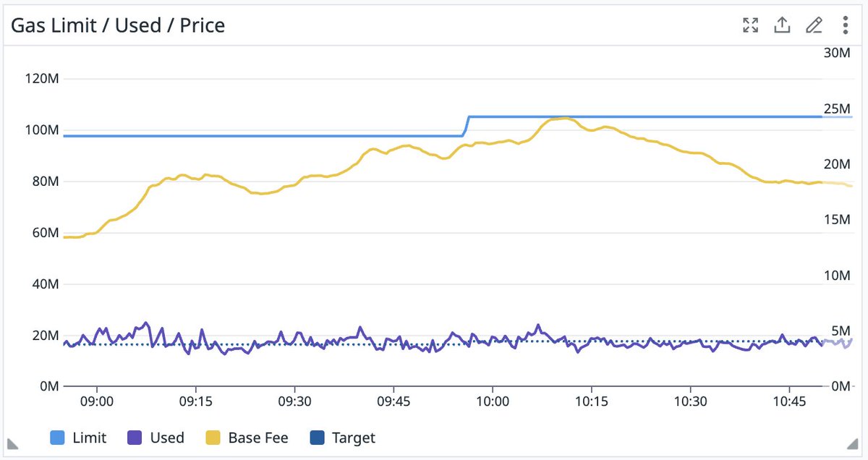Viewport: 868px width, 460px height.
Task: Click the yellow Base Fee color swatch
Action: click(213, 438)
